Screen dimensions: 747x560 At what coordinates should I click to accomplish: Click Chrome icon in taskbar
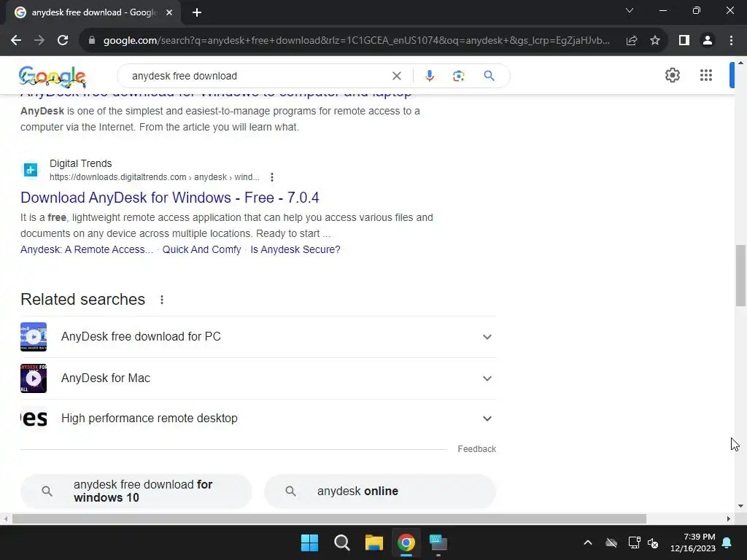pyautogui.click(x=406, y=542)
